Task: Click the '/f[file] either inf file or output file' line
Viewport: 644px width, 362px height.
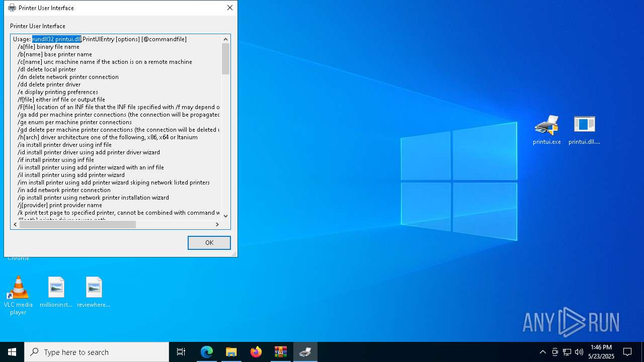Action: [61, 100]
